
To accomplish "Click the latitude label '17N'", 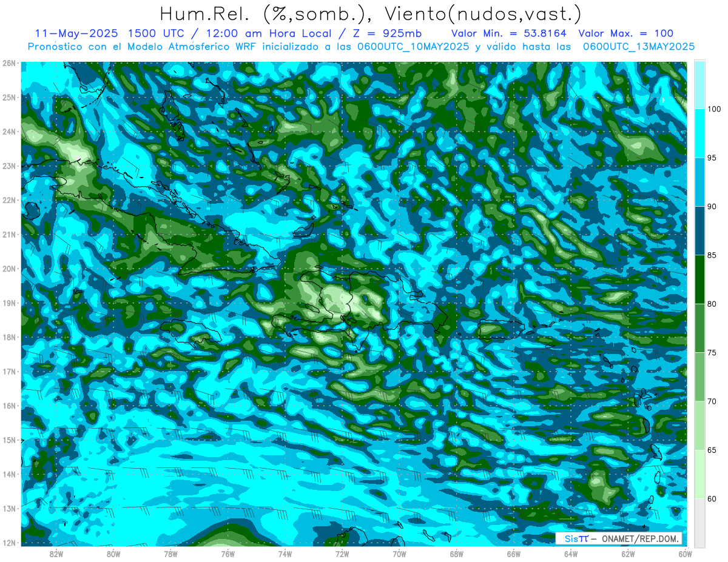I will point(9,371).
